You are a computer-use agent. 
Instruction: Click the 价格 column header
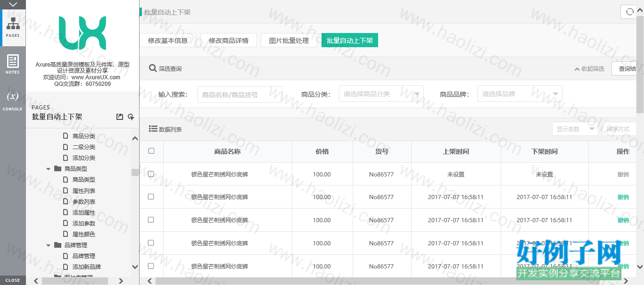322,151
